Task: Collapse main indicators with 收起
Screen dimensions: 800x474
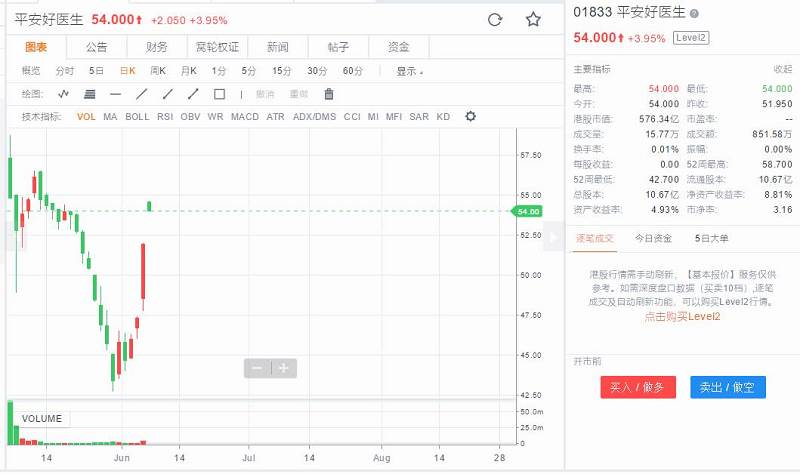Action: [783, 69]
